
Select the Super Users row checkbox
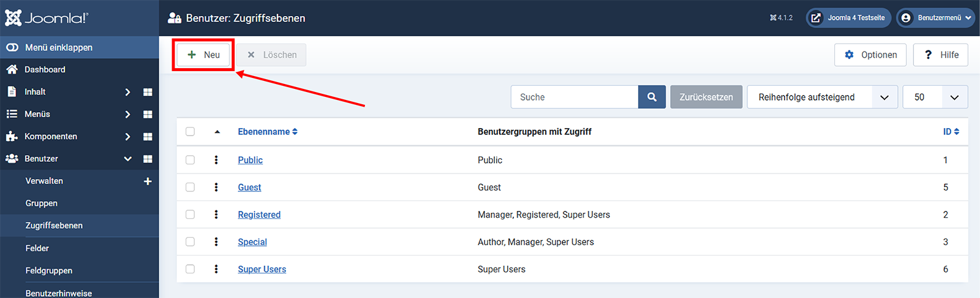190,269
